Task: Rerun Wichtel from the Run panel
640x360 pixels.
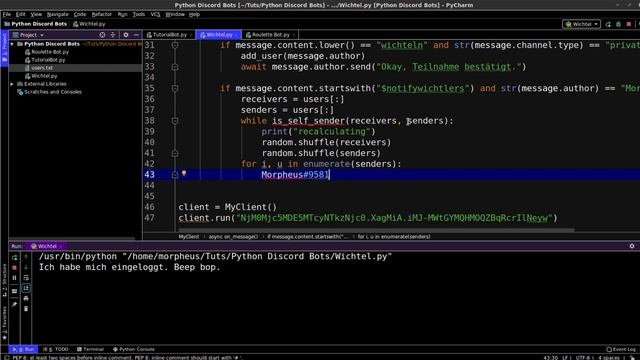Action: tap(15, 258)
